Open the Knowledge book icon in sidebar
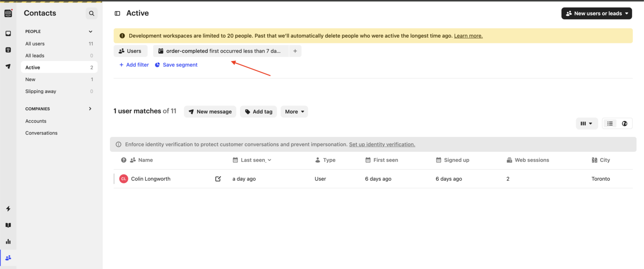 point(8,225)
